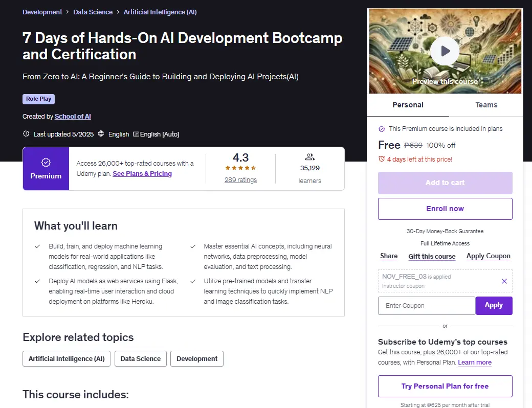Image resolution: width=532 pixels, height=408 pixels.
Task: Click the 'Preview this course' caption
Action: click(x=445, y=81)
